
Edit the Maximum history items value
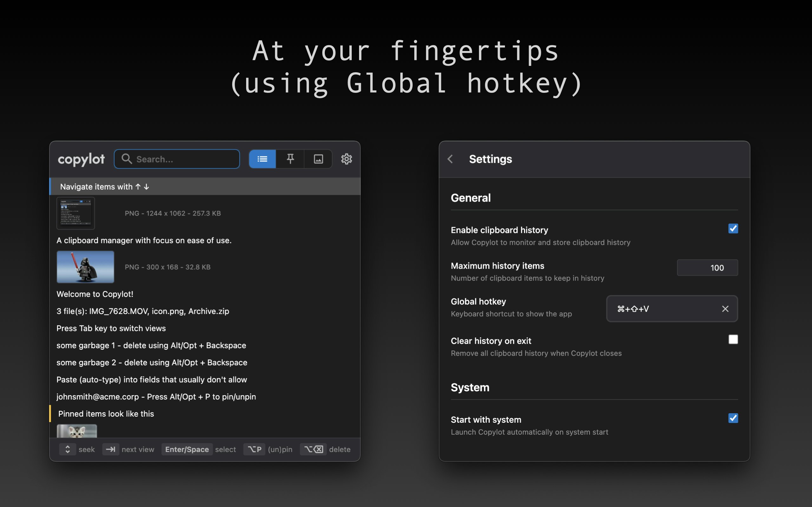click(707, 267)
